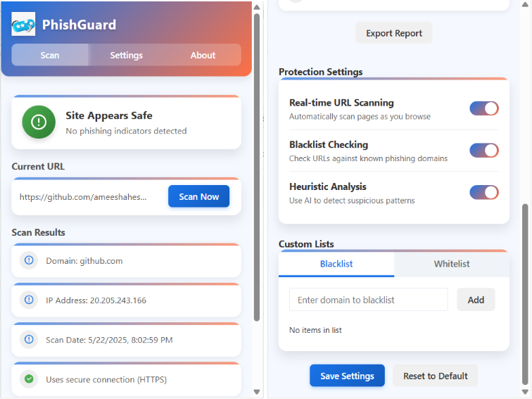The height and width of the screenshot is (399, 532).
Task: Click the IP Address: 20.205.243.166 text
Action: pyautogui.click(x=96, y=300)
